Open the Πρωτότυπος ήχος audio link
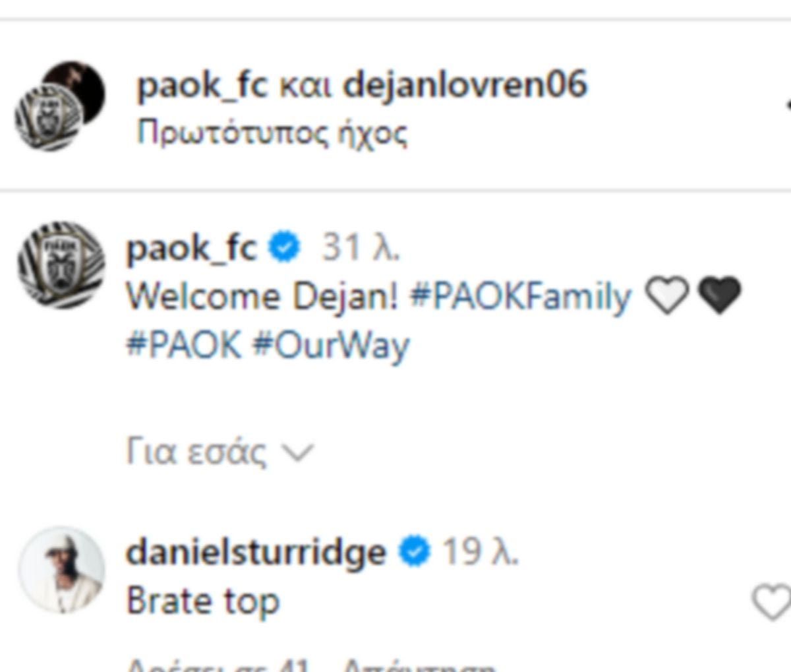This screenshot has height=672, width=791. click(272, 133)
